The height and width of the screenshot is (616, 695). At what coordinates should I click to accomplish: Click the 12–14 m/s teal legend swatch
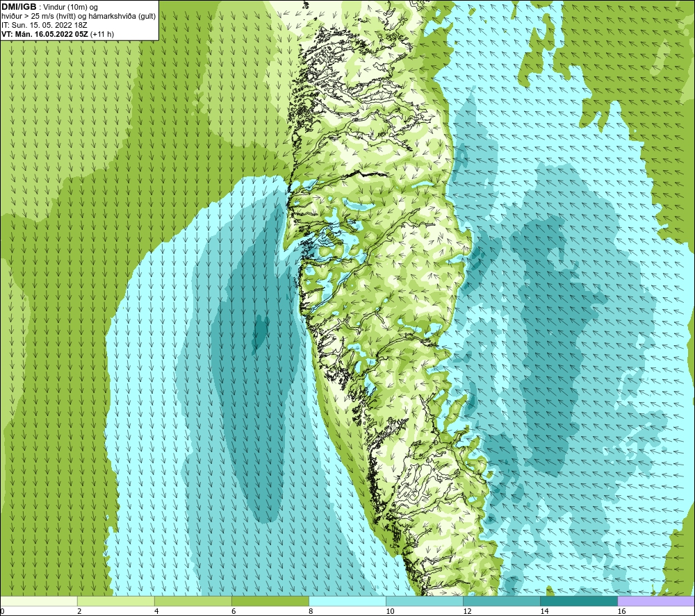point(502,601)
